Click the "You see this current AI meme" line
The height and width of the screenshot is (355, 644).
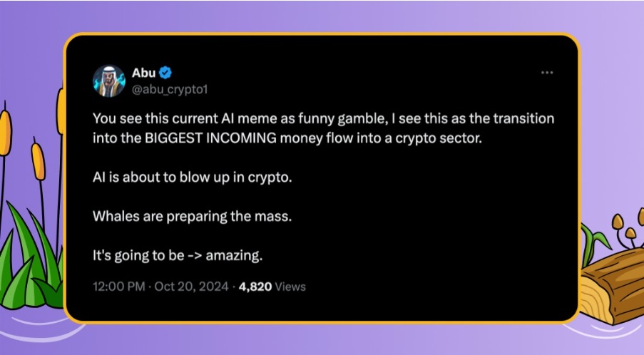175,118
